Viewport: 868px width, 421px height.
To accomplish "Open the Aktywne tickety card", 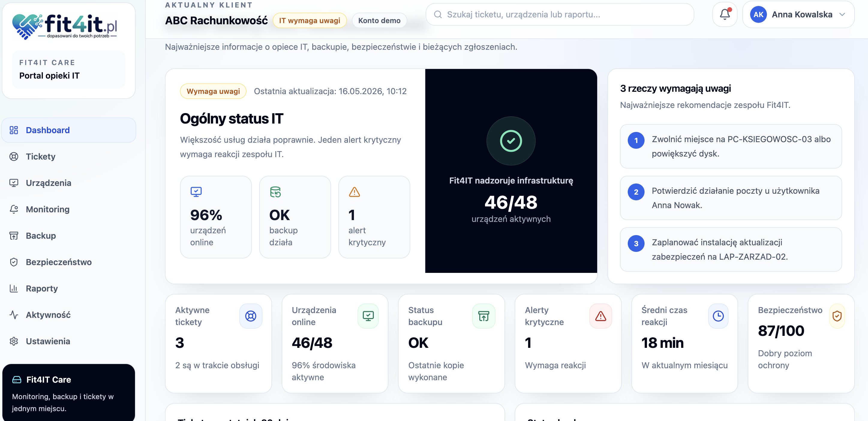I will pyautogui.click(x=218, y=343).
